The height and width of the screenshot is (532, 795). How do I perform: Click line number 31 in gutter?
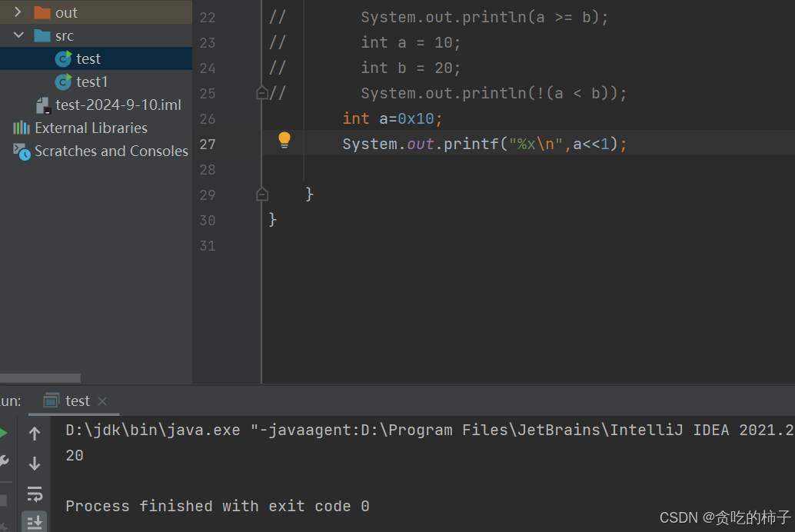(x=208, y=246)
